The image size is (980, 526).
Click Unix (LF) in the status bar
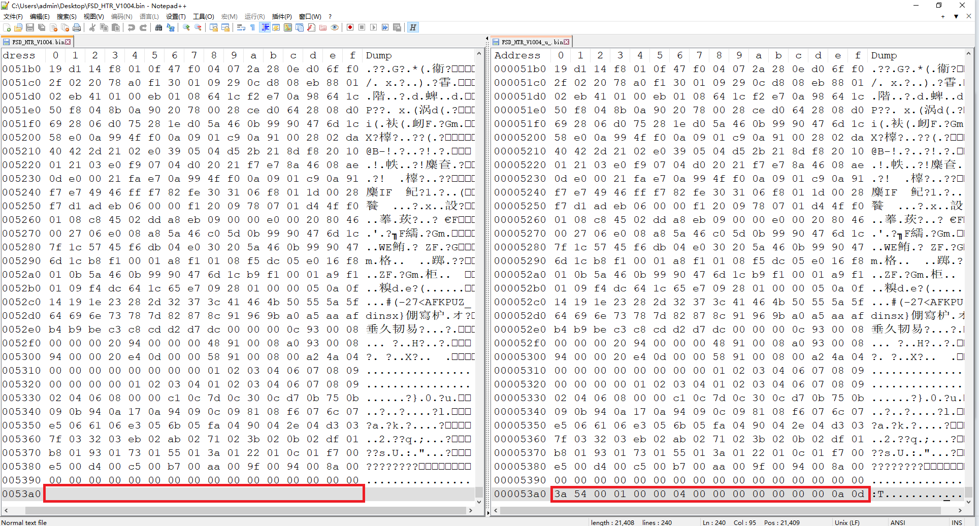[847, 522]
